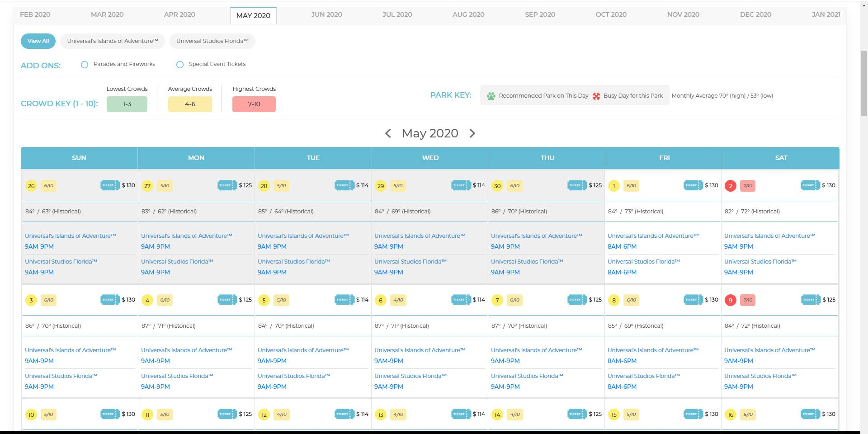The height and width of the screenshot is (434, 868).
Task: Click the ticket icon for May 6
Action: (461, 300)
